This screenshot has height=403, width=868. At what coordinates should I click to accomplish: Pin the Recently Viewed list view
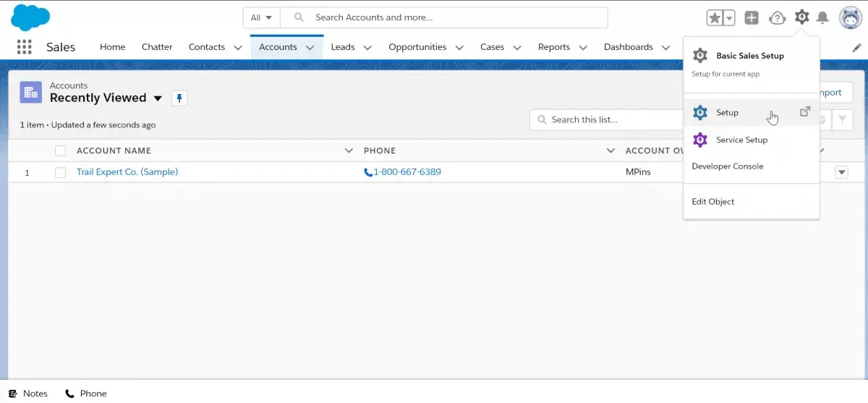179,98
